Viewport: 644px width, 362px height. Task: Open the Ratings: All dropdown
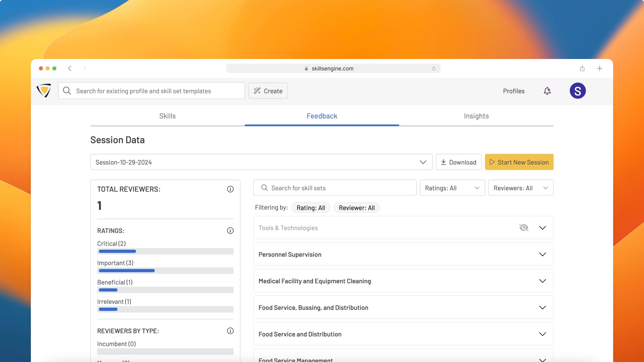452,188
